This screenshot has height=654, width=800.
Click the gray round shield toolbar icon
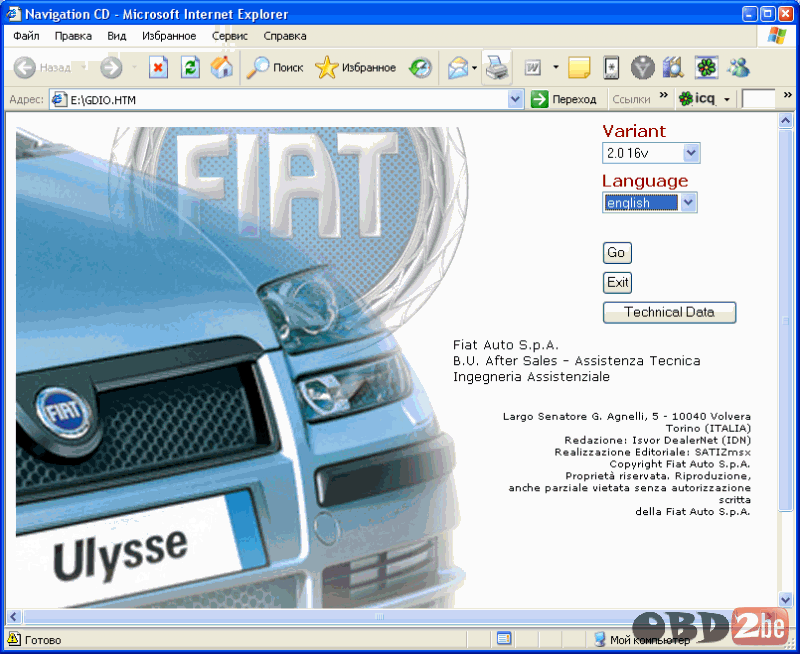pyautogui.click(x=642, y=68)
